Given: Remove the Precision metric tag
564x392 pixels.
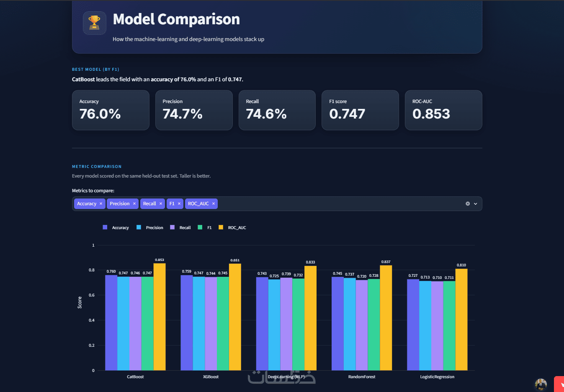Looking at the screenshot, I should point(134,204).
